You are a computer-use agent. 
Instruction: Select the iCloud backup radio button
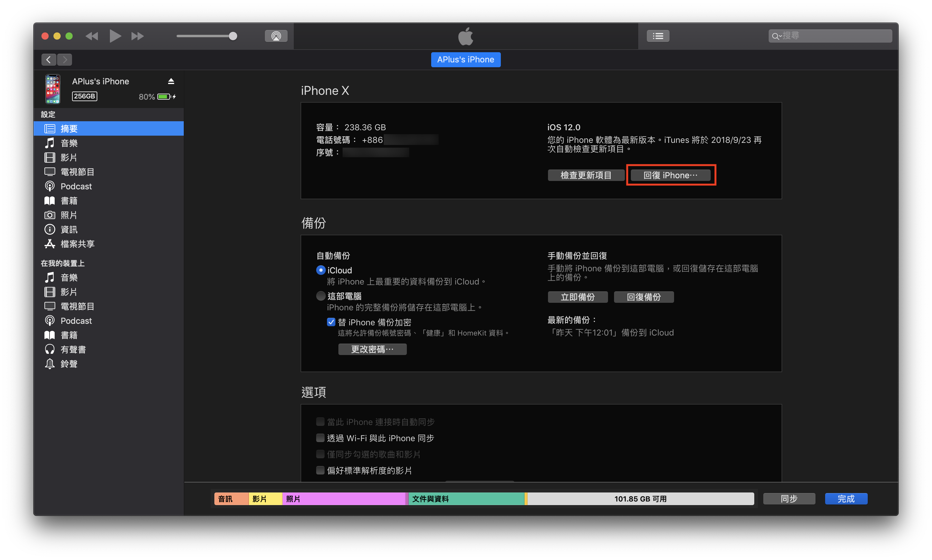320,270
